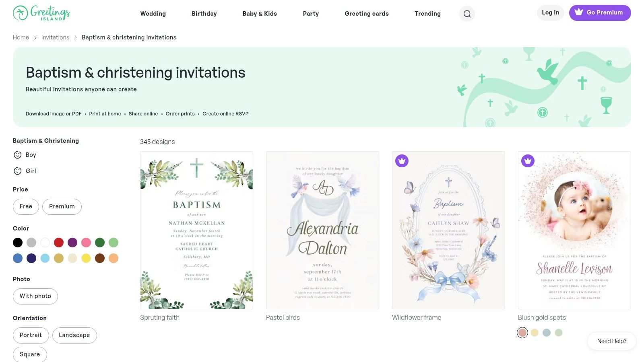Click the crown icon in Go Premium

click(579, 12)
